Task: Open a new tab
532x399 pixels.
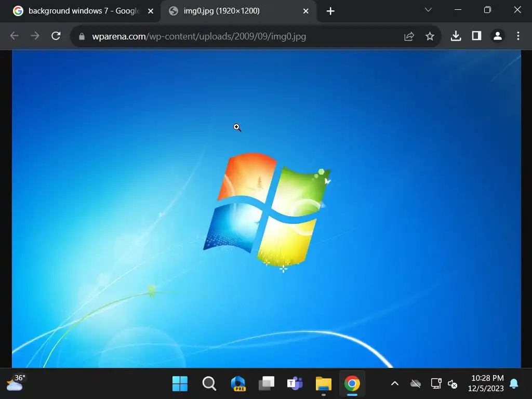Action: pyautogui.click(x=330, y=11)
